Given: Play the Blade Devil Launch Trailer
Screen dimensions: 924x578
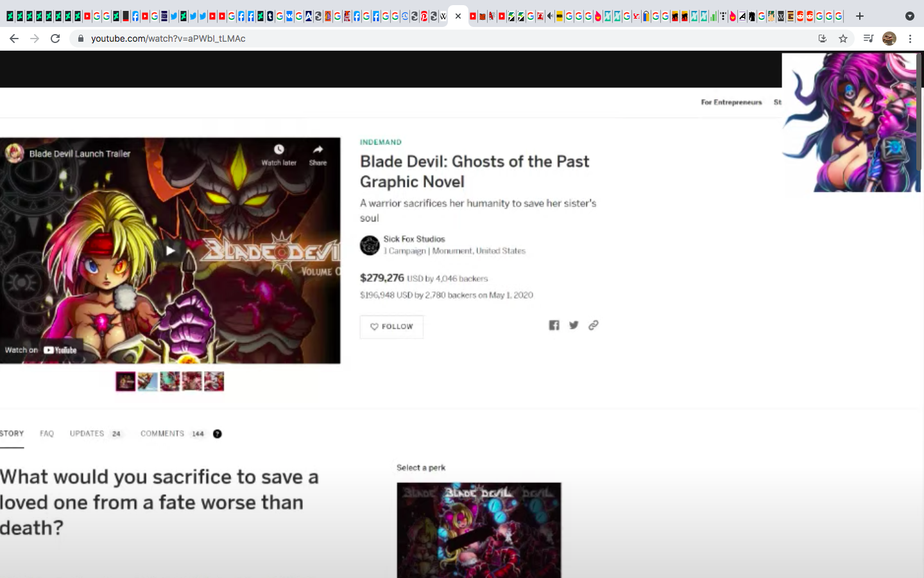Looking at the screenshot, I should (x=170, y=250).
